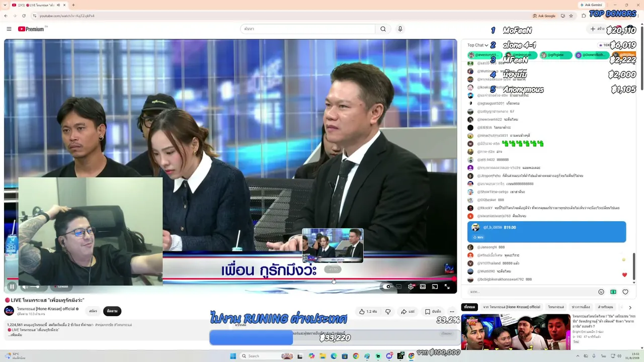
Task: Bookmark this page with the star
Action: (x=571, y=16)
